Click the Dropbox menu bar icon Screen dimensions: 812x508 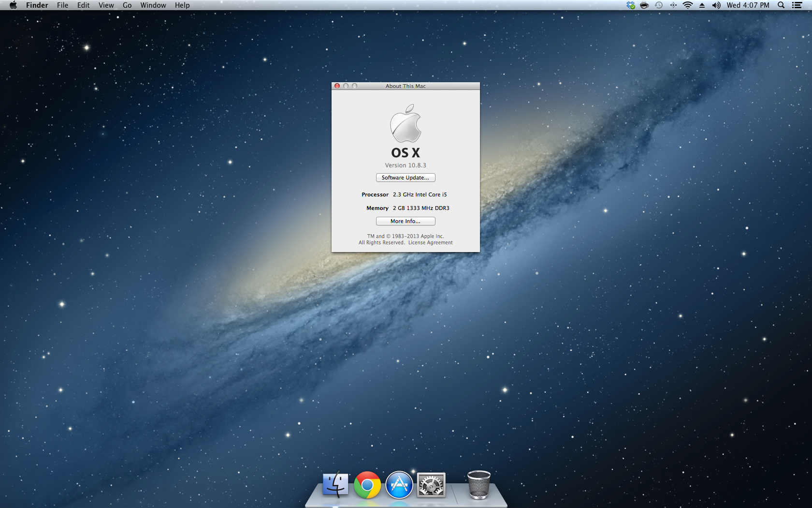[x=631, y=5]
